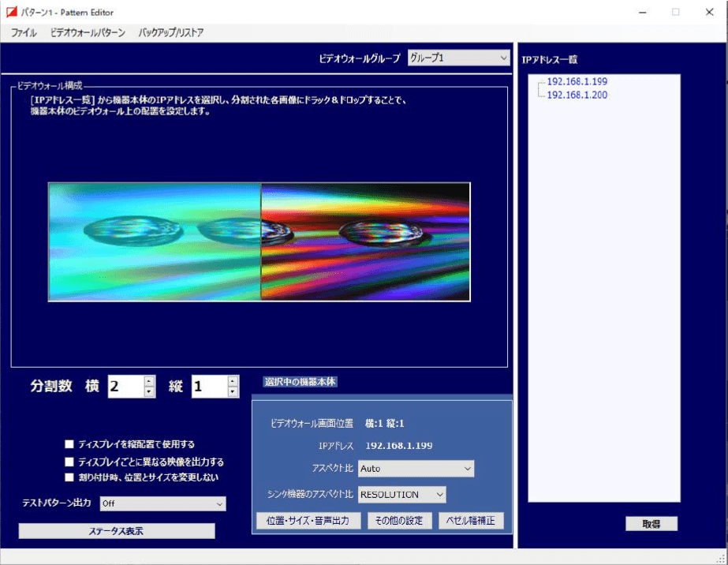Click the ベゼル幅補正 button
This screenshot has height=565, width=728.
click(x=471, y=521)
